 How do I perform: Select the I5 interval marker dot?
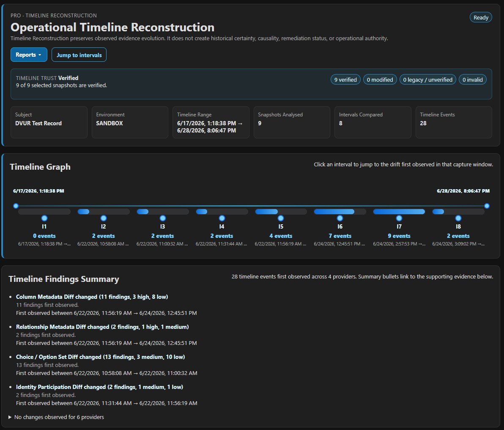pos(281,218)
